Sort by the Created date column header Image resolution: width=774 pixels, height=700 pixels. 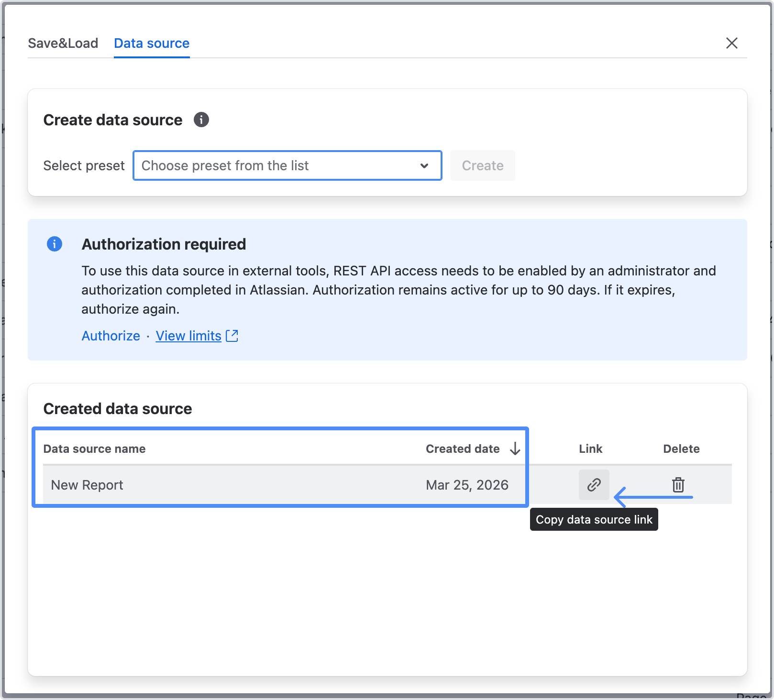(463, 448)
